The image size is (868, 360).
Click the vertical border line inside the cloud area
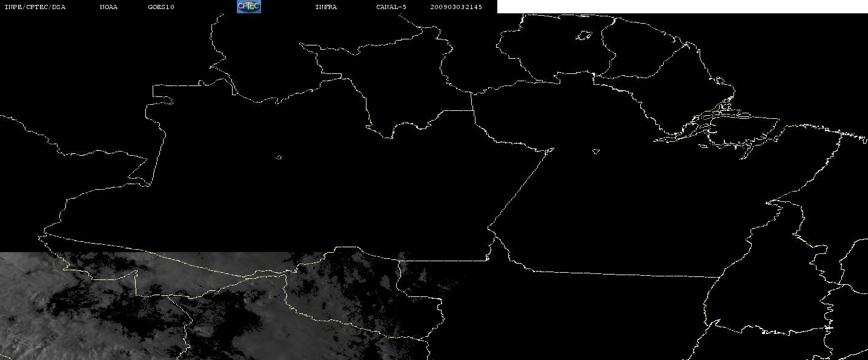pos(136,284)
